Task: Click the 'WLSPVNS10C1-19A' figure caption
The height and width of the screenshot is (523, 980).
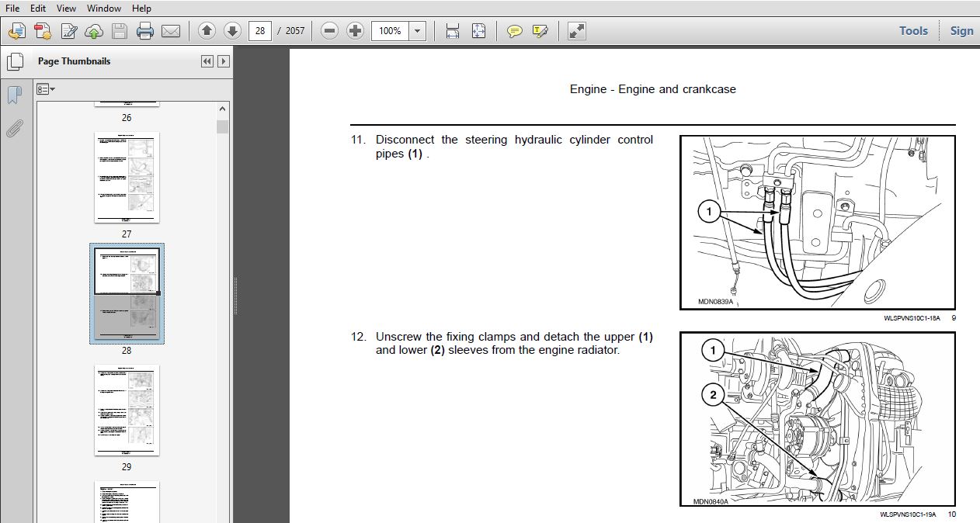Action: coord(908,514)
